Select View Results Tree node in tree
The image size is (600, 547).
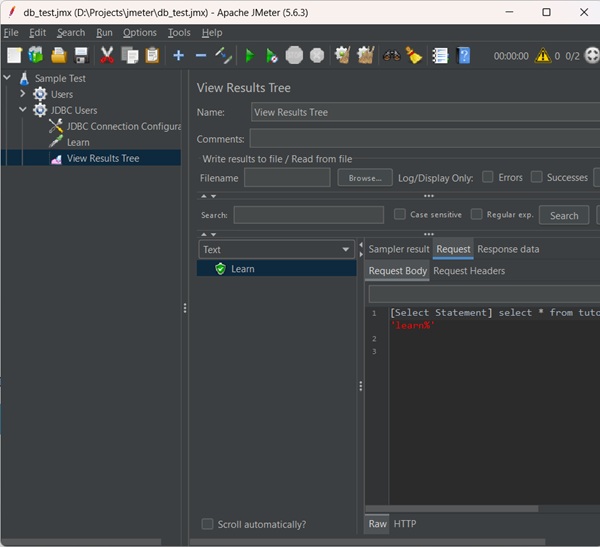pos(95,158)
